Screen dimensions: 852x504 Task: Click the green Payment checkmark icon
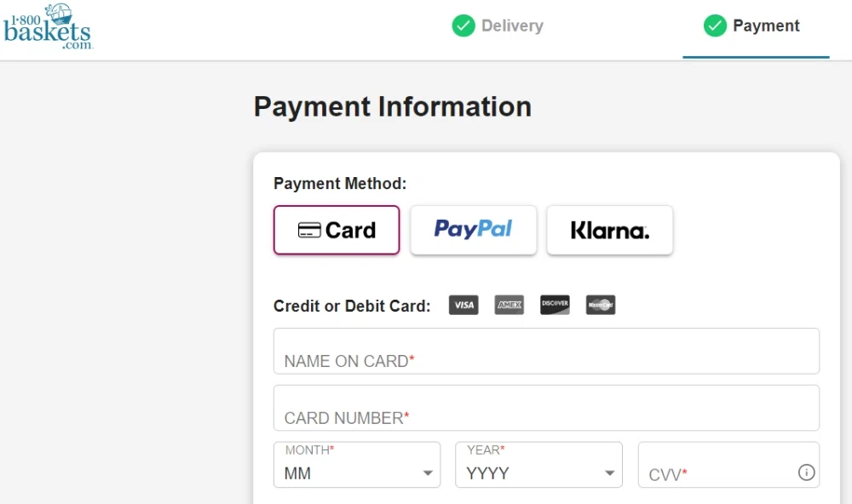click(x=715, y=26)
